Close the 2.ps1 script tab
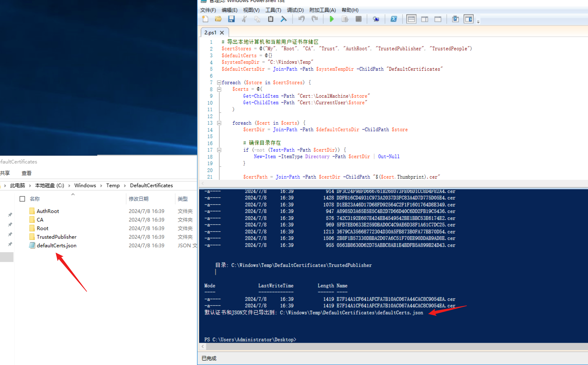 coord(222,32)
